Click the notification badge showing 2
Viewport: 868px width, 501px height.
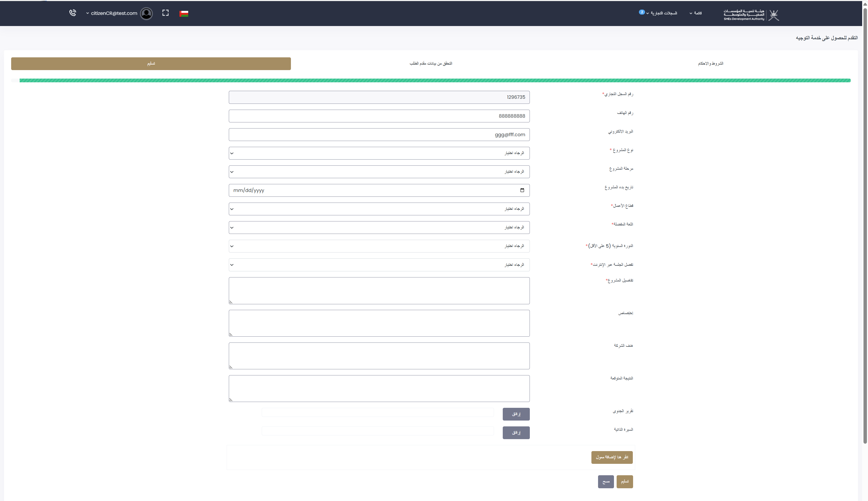(x=642, y=12)
